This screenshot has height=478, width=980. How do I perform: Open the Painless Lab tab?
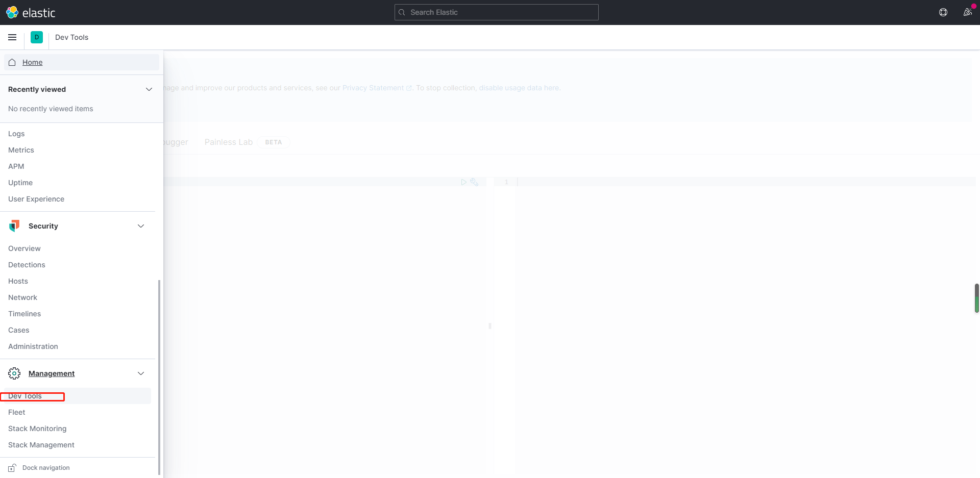pyautogui.click(x=229, y=142)
